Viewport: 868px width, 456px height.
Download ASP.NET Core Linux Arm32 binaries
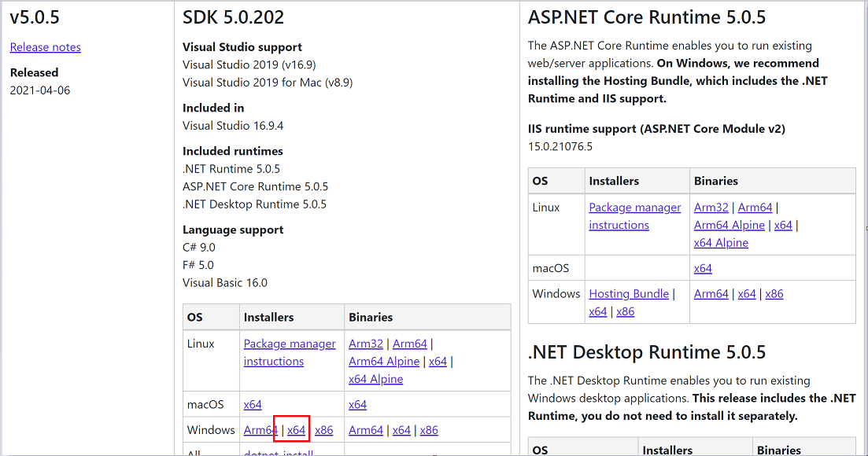tap(711, 208)
